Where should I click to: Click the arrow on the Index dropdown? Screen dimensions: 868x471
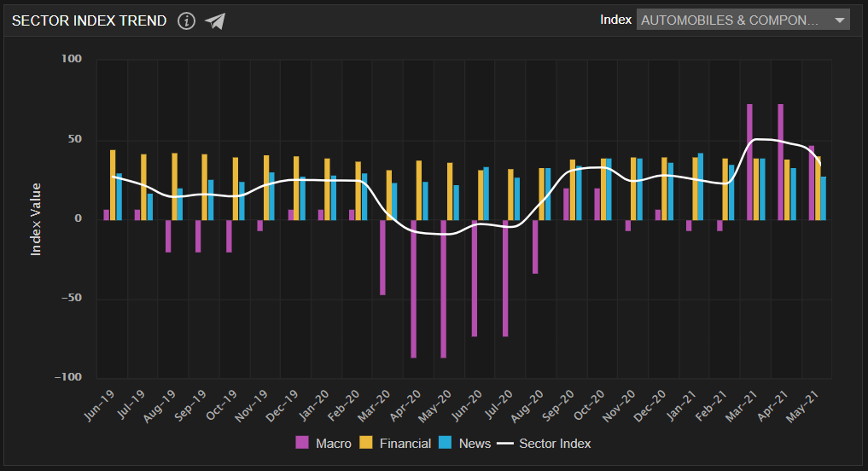[x=839, y=20]
